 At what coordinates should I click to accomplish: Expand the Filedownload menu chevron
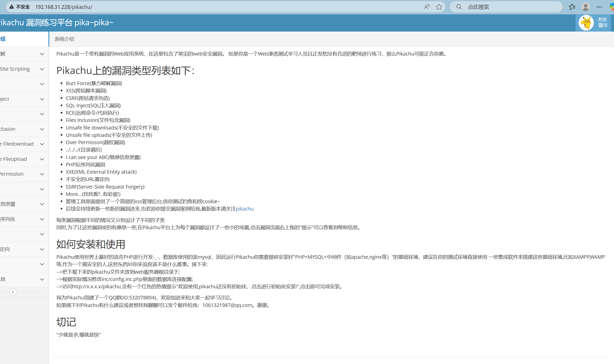(x=42, y=144)
